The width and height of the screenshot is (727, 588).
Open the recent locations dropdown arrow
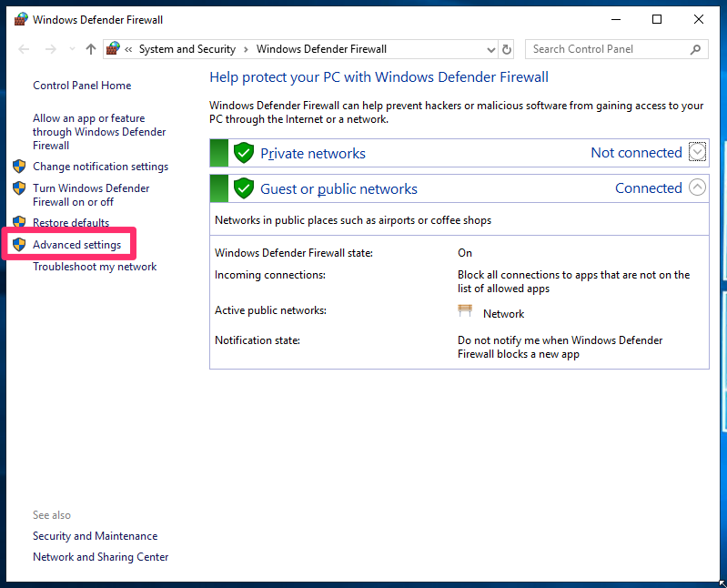[x=72, y=48]
